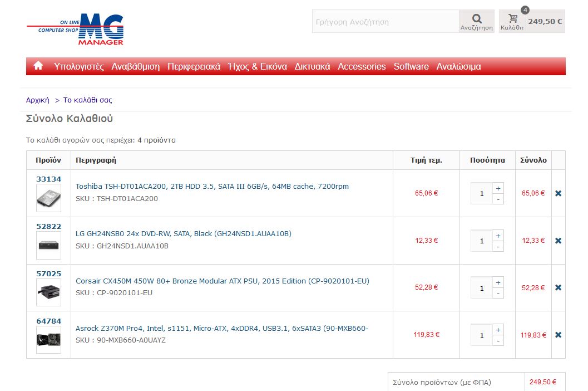Click the Τιμή τεμ. column header
The image size is (588, 391).
[426, 160]
